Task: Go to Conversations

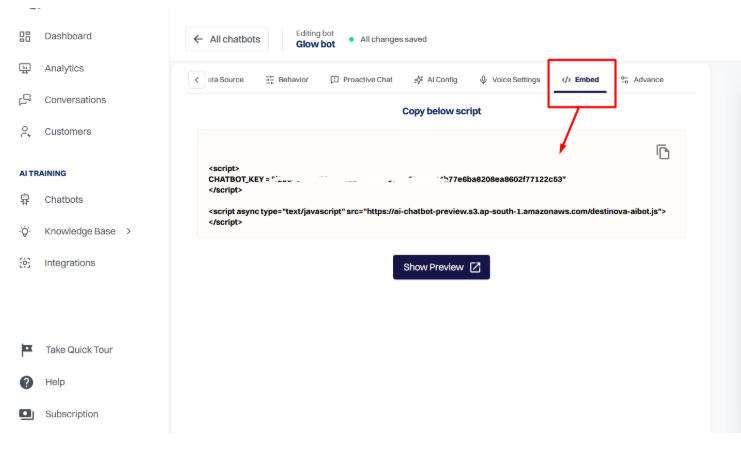Action: (x=75, y=100)
